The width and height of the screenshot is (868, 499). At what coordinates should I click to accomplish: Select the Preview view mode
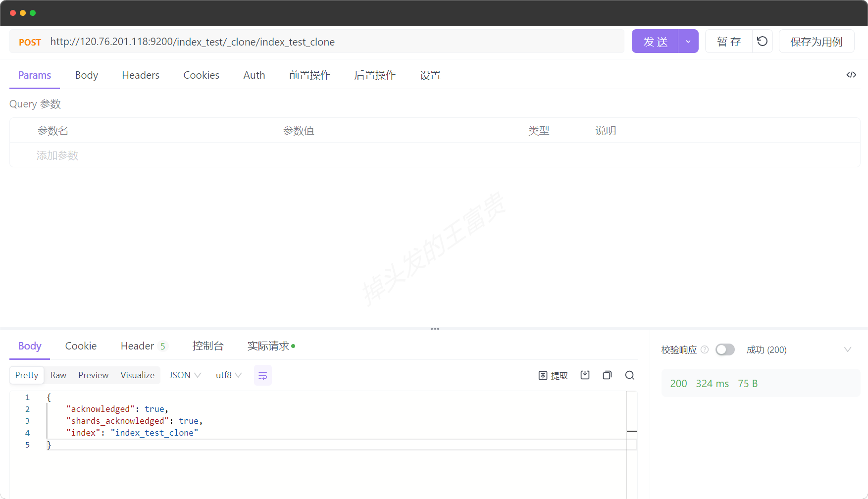click(93, 375)
